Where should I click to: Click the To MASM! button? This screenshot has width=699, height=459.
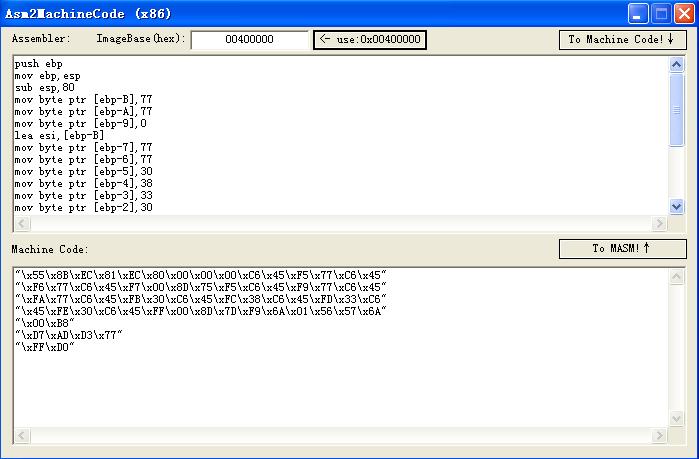pyautogui.click(x=622, y=249)
